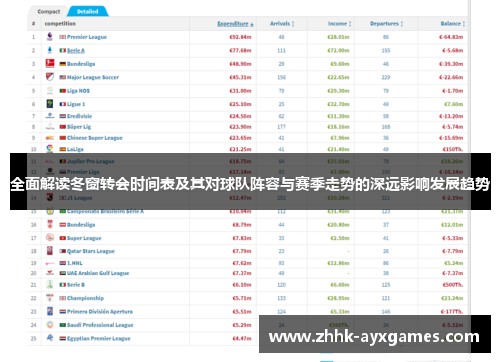Image resolution: width=500 pixels, height=362 pixels.
Task: Open the Championship link
Action: coord(85,298)
